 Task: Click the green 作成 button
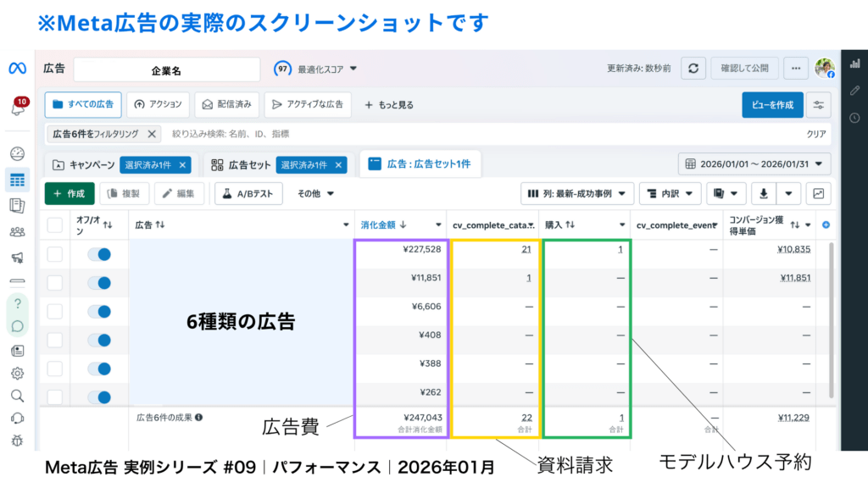tap(70, 194)
